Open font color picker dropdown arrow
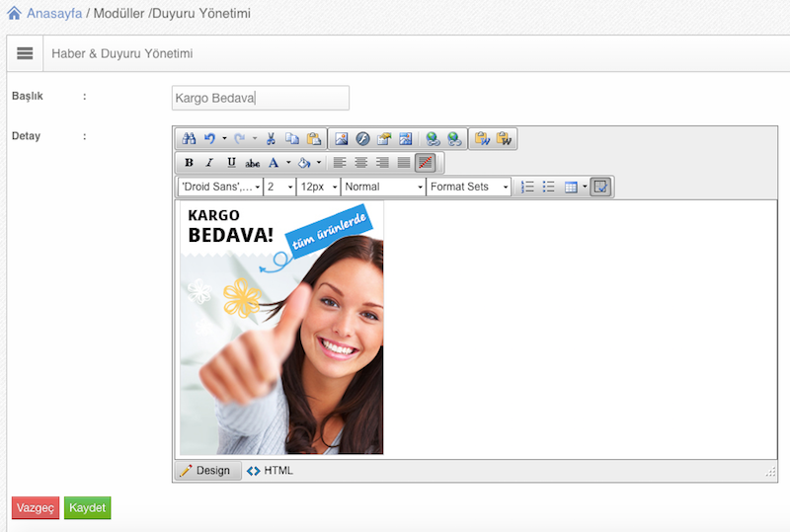 (288, 163)
